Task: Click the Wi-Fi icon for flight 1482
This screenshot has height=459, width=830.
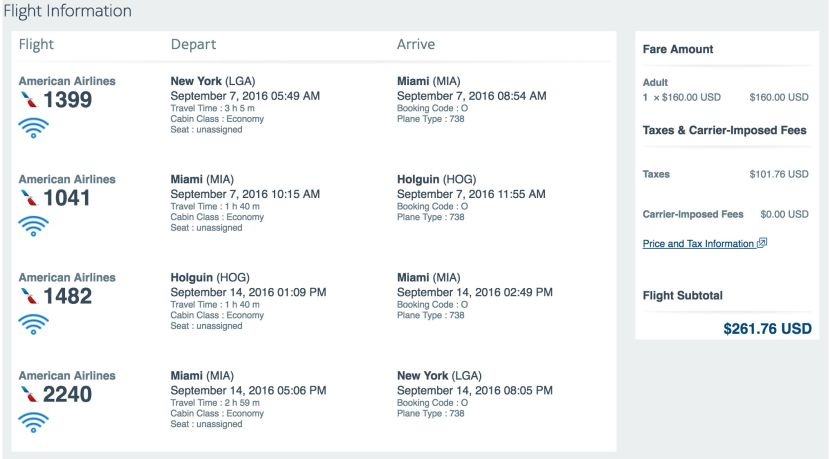Action: click(x=34, y=323)
